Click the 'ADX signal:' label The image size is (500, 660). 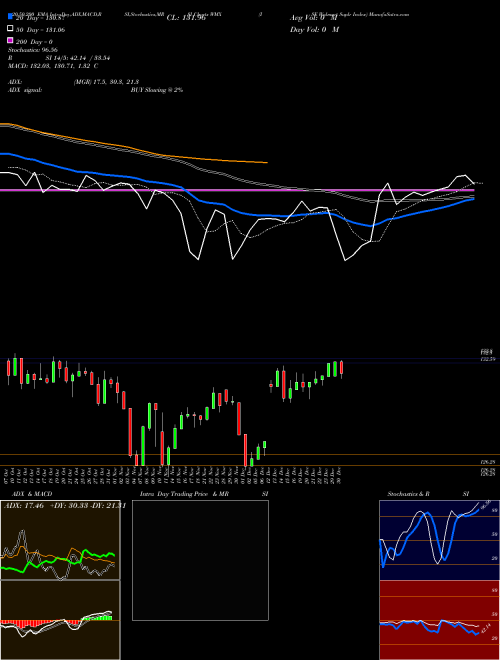tap(25, 90)
